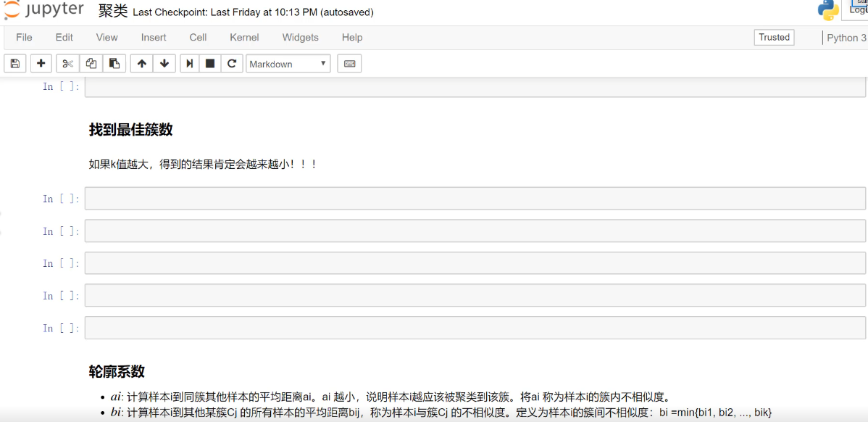Screen dimensions: 868x422
Task: Click the notebook title 聚类
Action: pyautogui.click(x=112, y=12)
